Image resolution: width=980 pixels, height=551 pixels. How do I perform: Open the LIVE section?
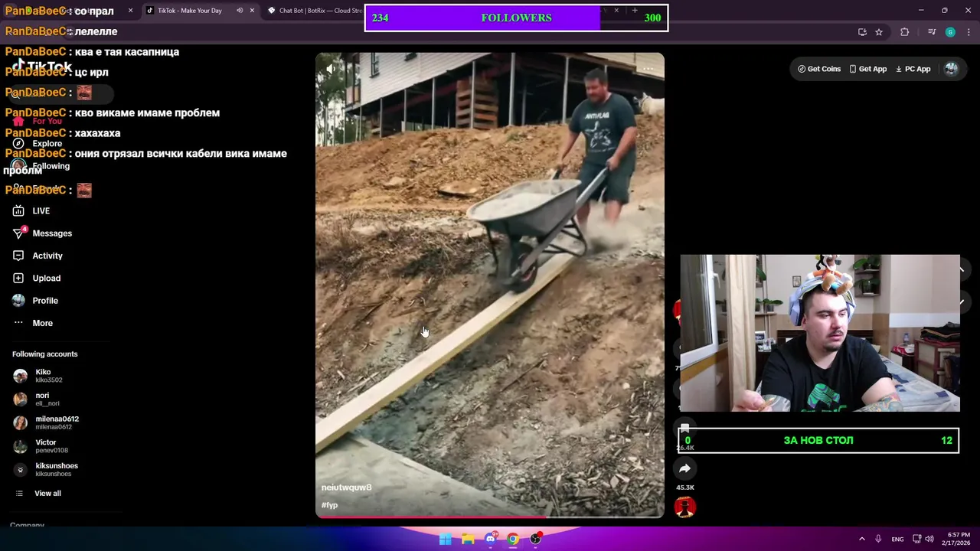(x=31, y=210)
